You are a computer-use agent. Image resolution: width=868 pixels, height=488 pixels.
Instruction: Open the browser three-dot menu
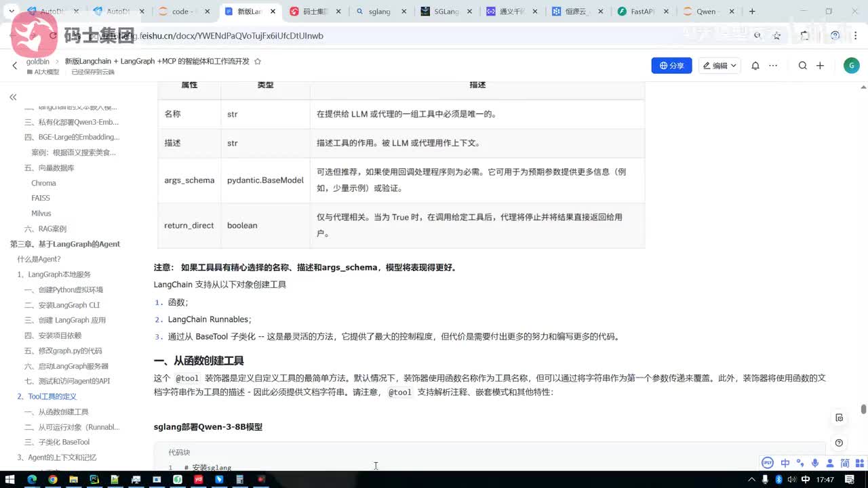click(x=856, y=35)
